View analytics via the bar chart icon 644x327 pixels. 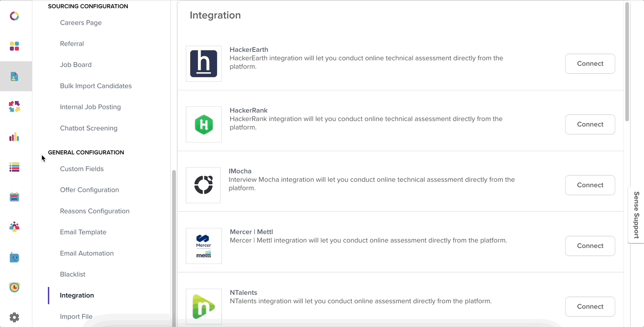(14, 137)
